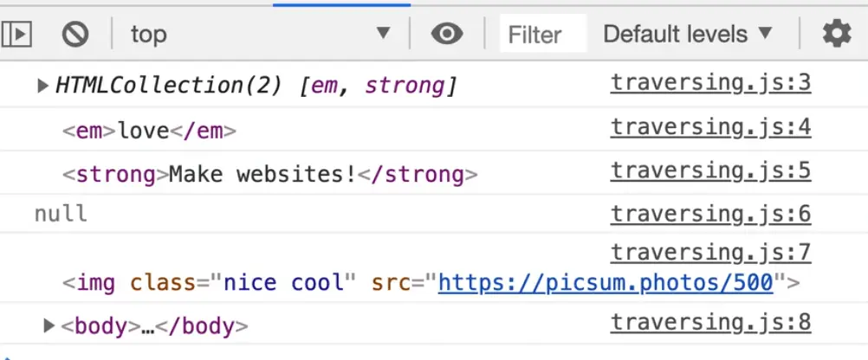Select the strong Make websites! element

coord(269,175)
